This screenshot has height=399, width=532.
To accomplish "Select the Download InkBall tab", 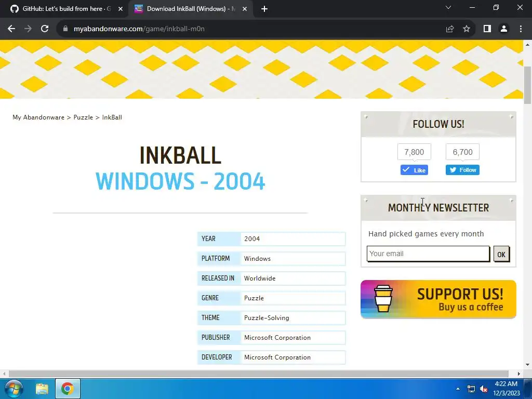I will tap(190, 9).
